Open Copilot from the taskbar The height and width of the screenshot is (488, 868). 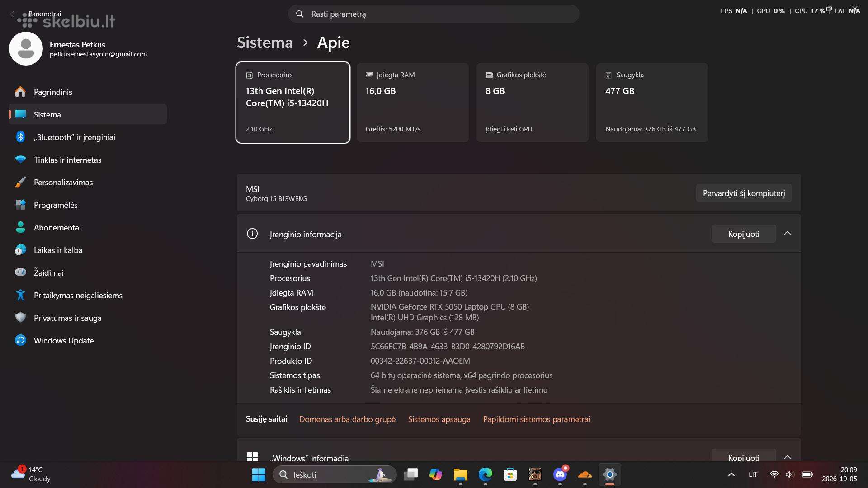(x=436, y=474)
